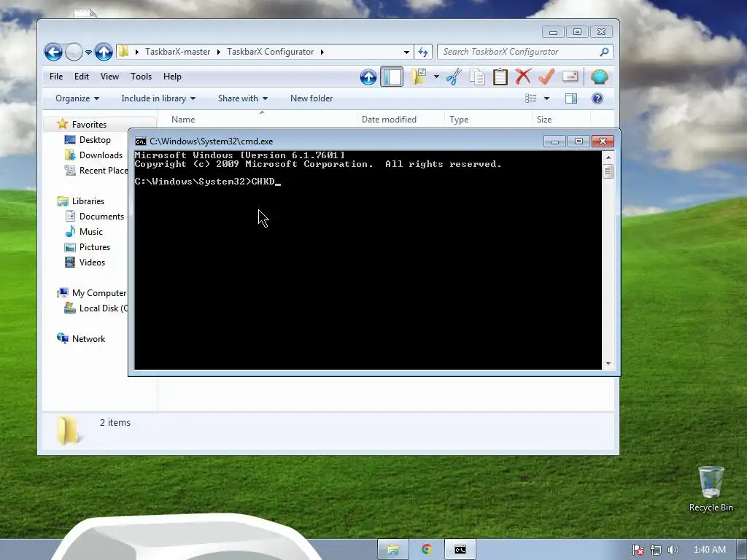Open Action Center flag tray icon

[638, 550]
